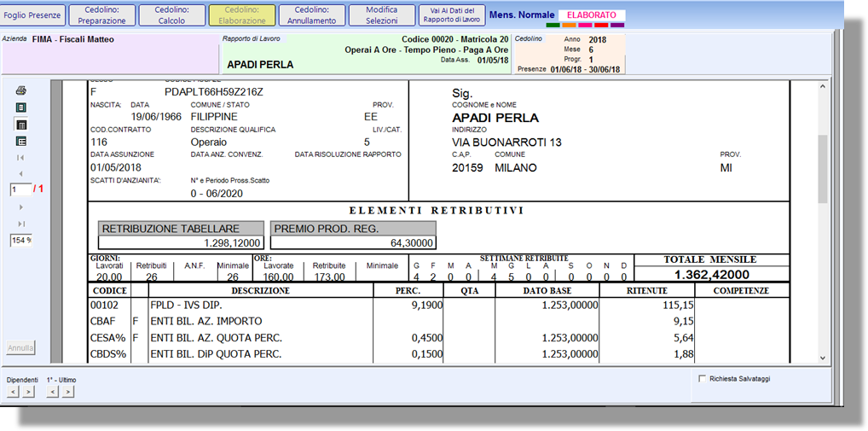Click the COMPETENZE column header
Image resolution: width=868 pixels, height=431 pixels.
pyautogui.click(x=741, y=290)
